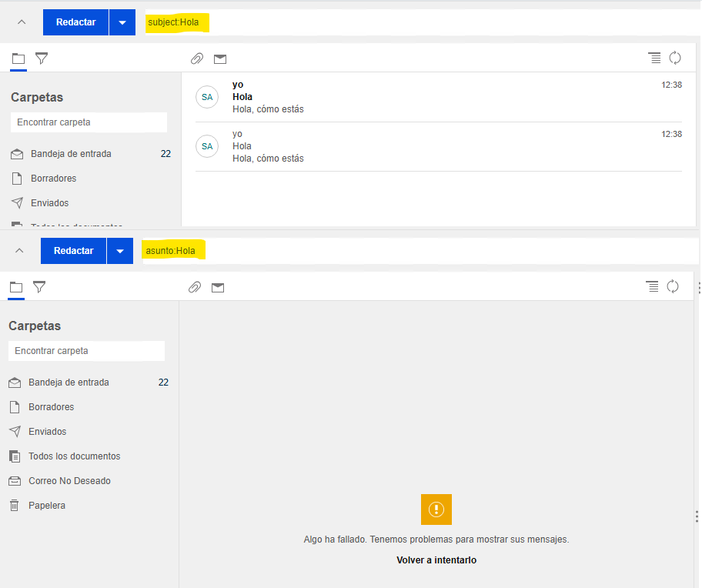Click Encontrar carpeta field in asunto:Hola panel
The image size is (702, 588).
86,351
